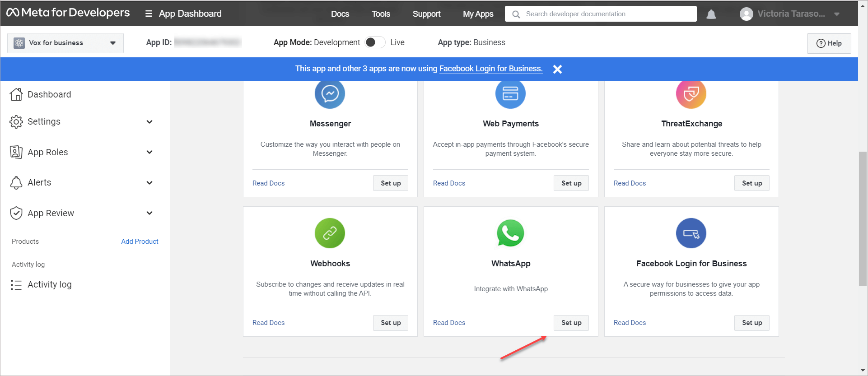
Task: Follow the Facebook Login for Business banner link
Action: point(491,69)
